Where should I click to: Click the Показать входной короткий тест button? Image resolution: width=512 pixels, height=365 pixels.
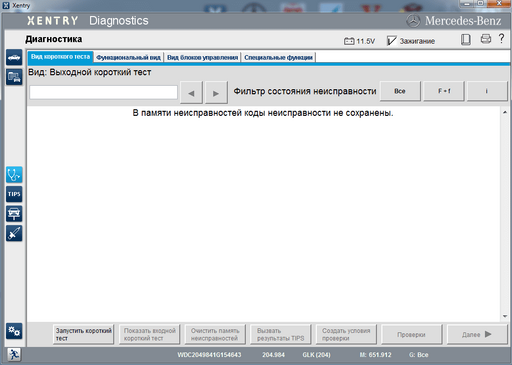(149, 334)
